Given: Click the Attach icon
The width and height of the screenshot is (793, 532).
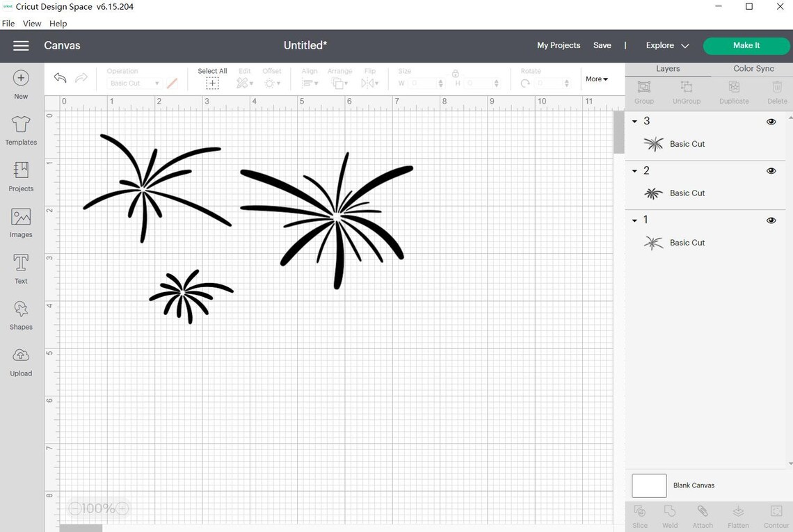Looking at the screenshot, I should pyautogui.click(x=703, y=515).
